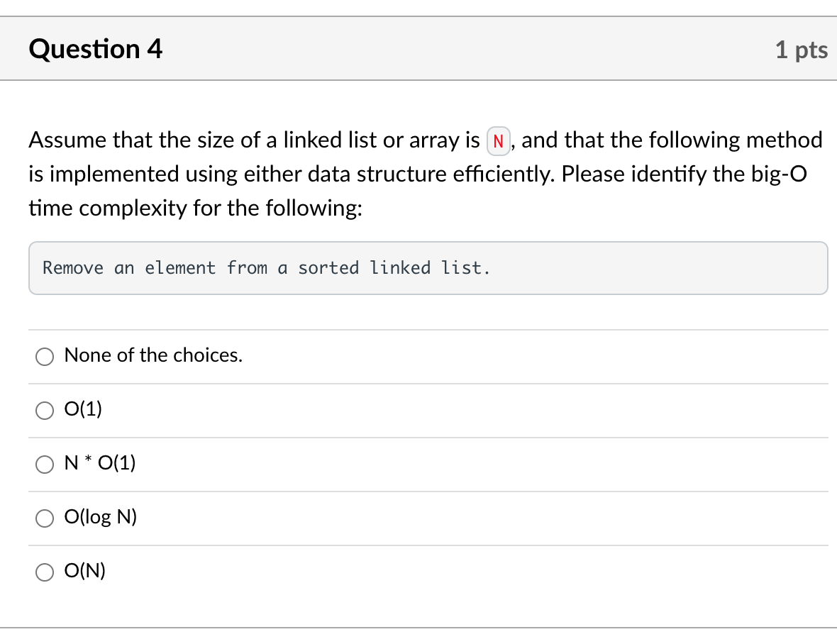Click the '1 pts' points label
The image size is (837, 644).
(x=802, y=50)
